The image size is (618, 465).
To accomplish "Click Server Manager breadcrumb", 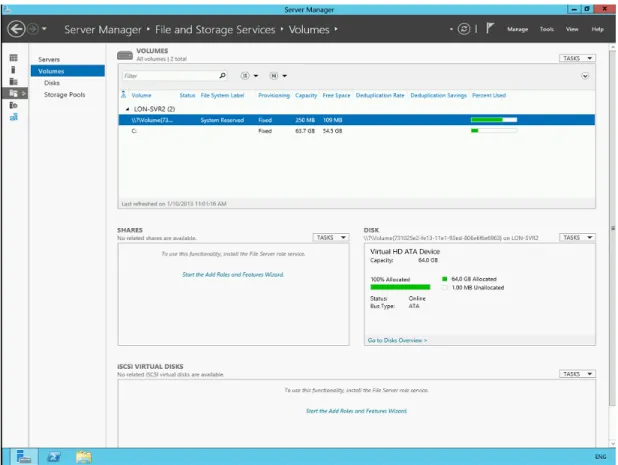I will pos(102,30).
